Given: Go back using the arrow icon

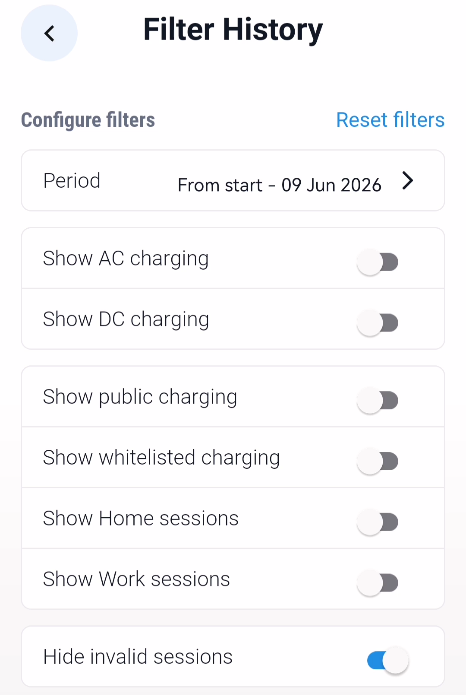Looking at the screenshot, I should tap(49, 33).
